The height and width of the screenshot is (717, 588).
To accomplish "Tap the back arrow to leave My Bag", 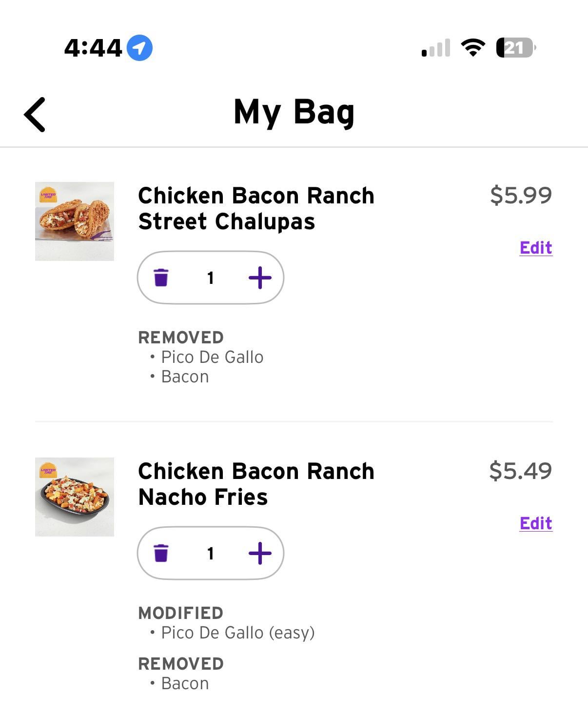I will [35, 115].
